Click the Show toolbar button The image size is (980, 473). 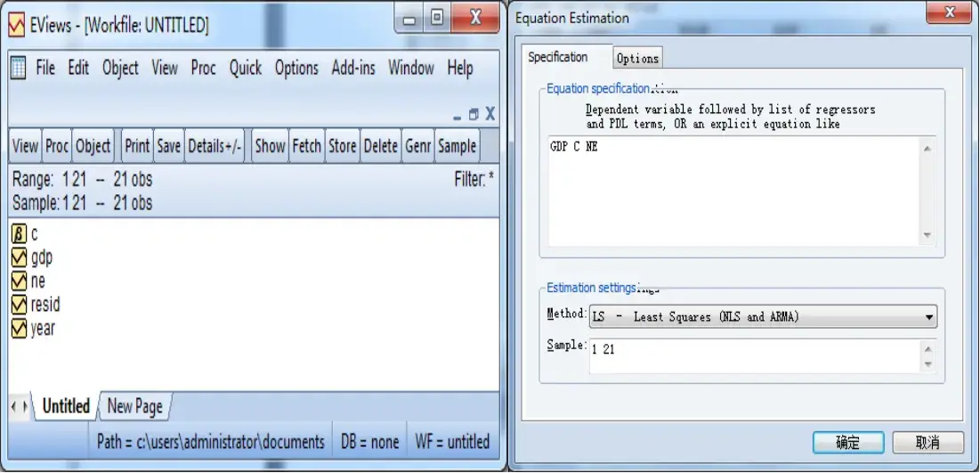(x=270, y=146)
